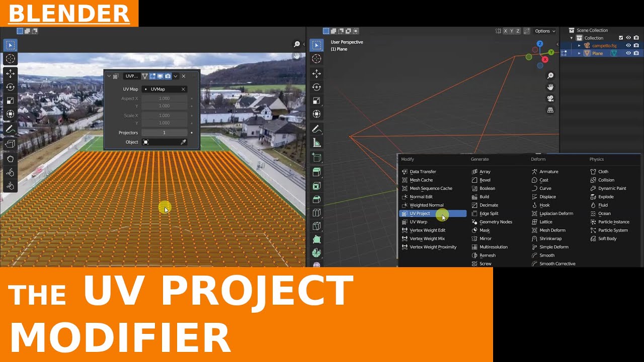Click red X axis on navigation gizmo
This screenshot has width=644, height=362.
click(x=545, y=59)
